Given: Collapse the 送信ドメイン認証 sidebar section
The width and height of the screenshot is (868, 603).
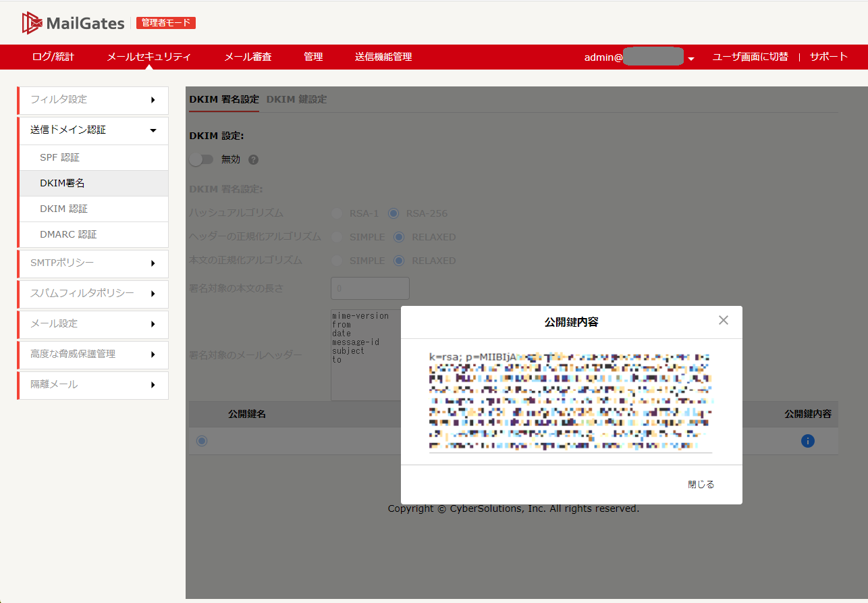Looking at the screenshot, I should coord(92,130).
